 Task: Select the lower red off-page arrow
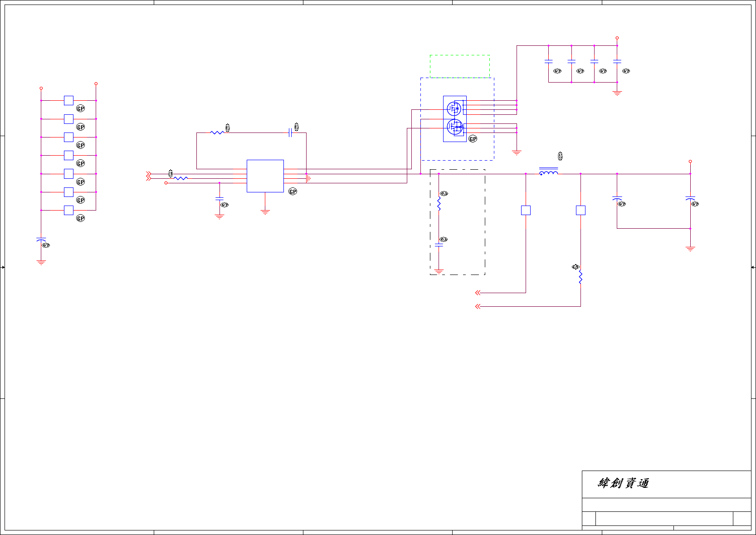(478, 306)
